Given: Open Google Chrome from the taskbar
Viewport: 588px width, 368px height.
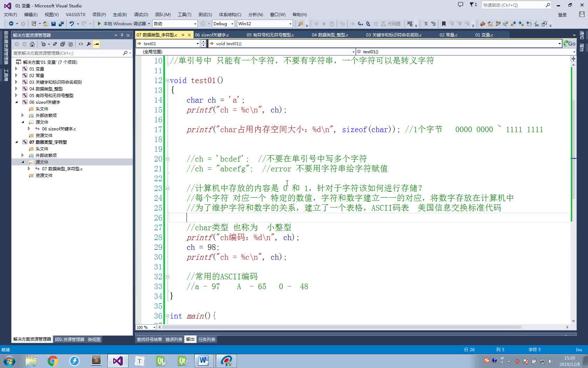Looking at the screenshot, I should 52,361.
